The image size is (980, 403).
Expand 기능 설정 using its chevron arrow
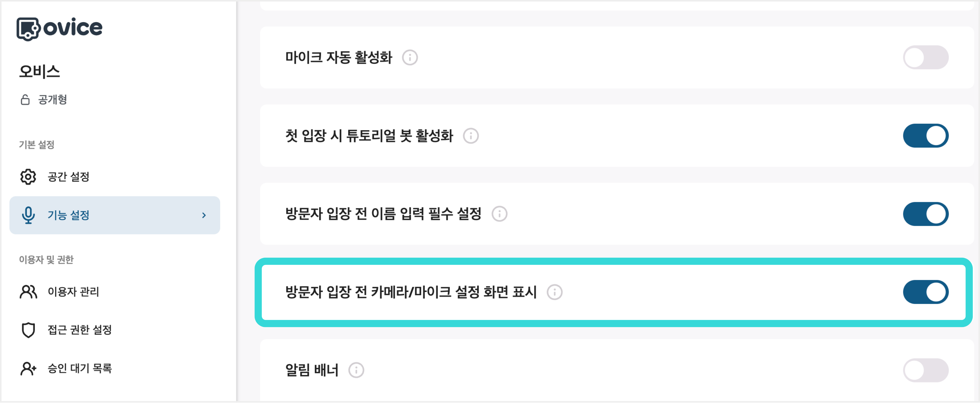(x=204, y=215)
